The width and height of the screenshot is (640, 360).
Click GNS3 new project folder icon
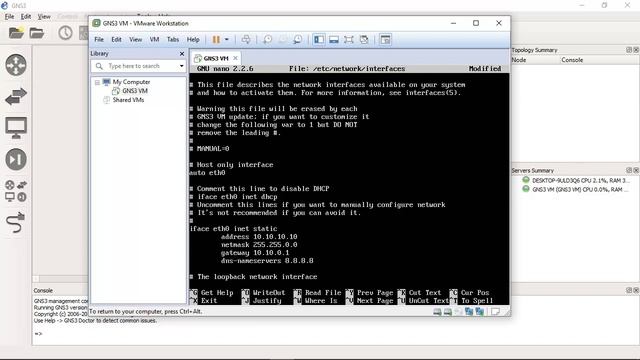pyautogui.click(x=16, y=32)
